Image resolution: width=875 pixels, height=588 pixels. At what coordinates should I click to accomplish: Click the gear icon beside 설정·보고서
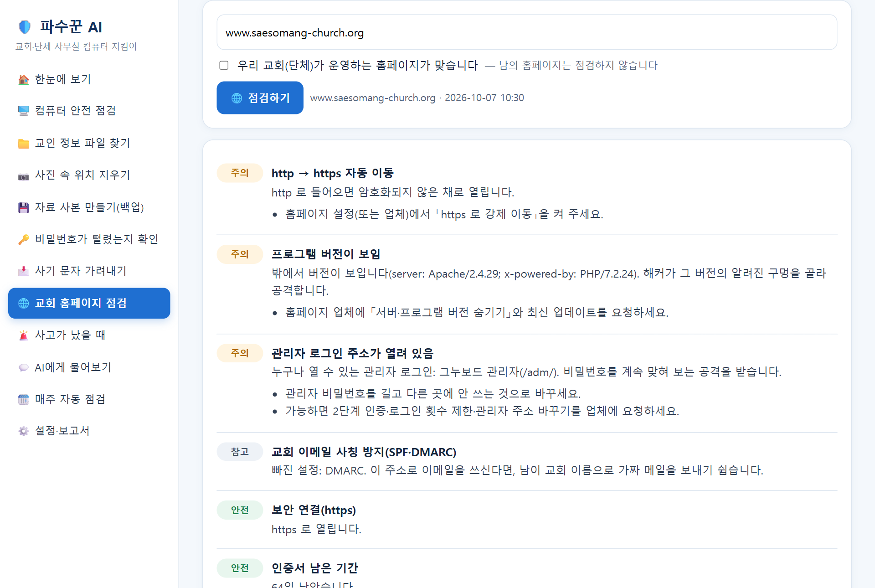click(x=24, y=431)
